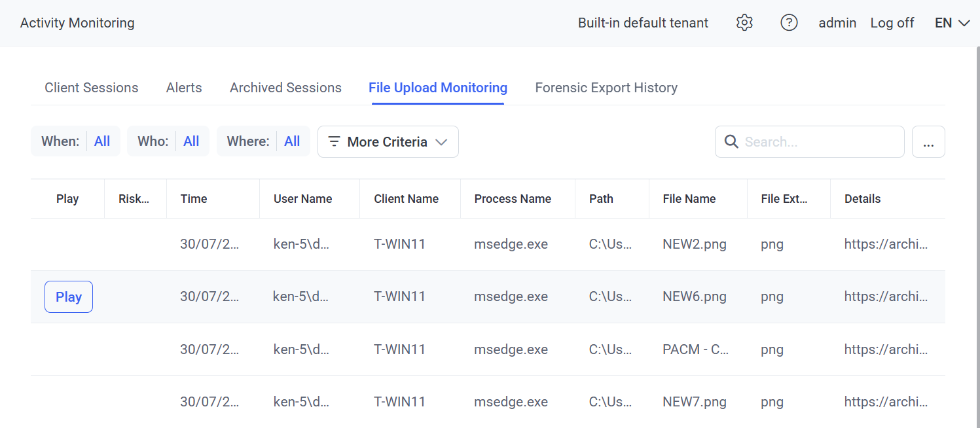Expand the EN language dropdown

[952, 23]
